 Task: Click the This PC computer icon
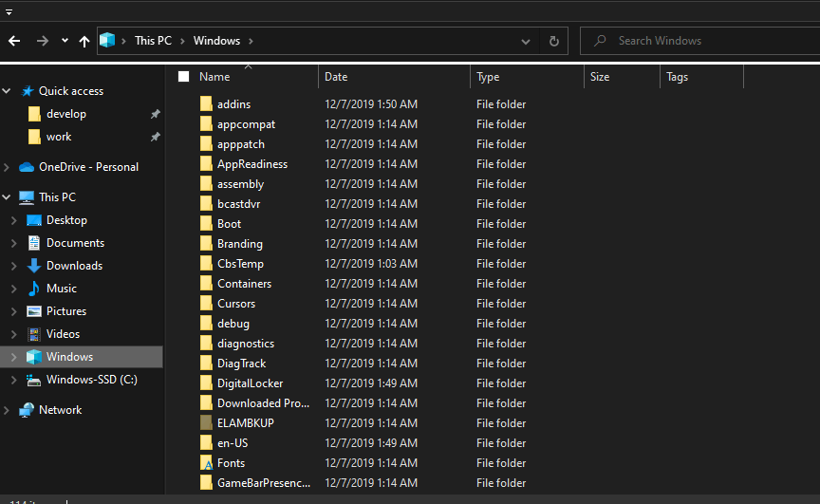(27, 197)
